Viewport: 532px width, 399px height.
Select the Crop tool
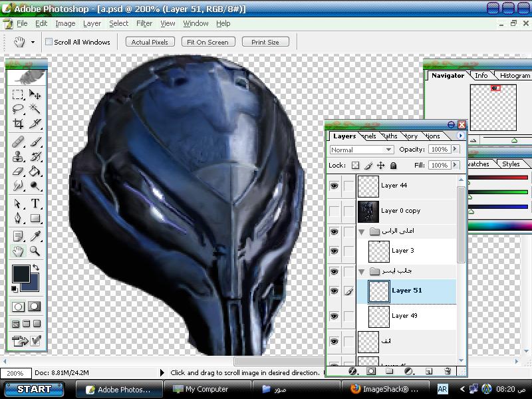tap(19, 124)
